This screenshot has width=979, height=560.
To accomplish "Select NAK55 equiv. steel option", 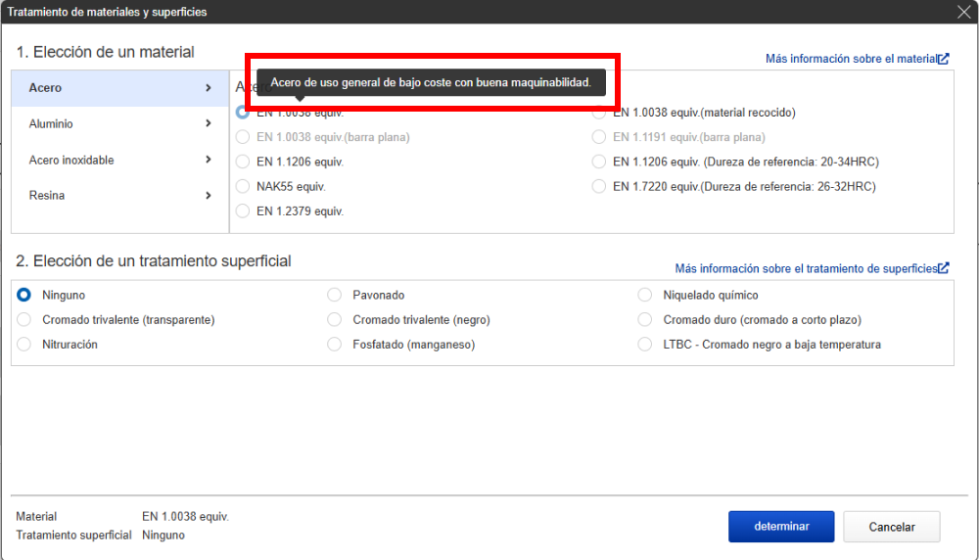I will click(243, 186).
